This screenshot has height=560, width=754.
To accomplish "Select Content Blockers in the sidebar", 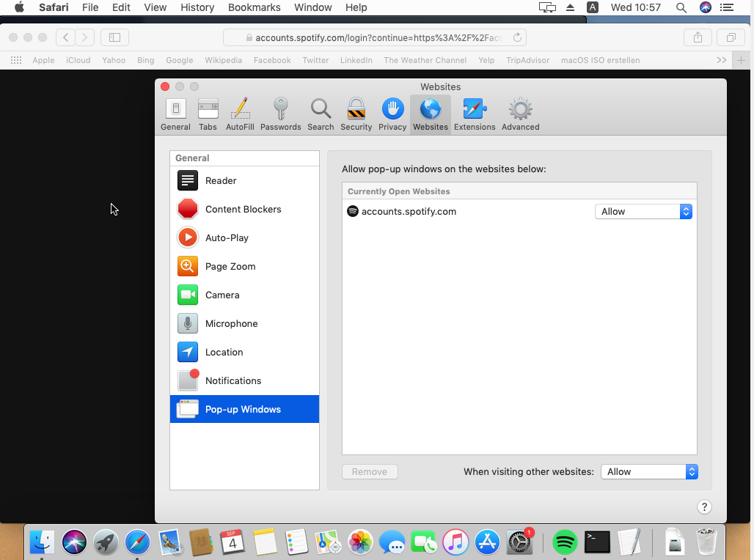I will (x=244, y=209).
